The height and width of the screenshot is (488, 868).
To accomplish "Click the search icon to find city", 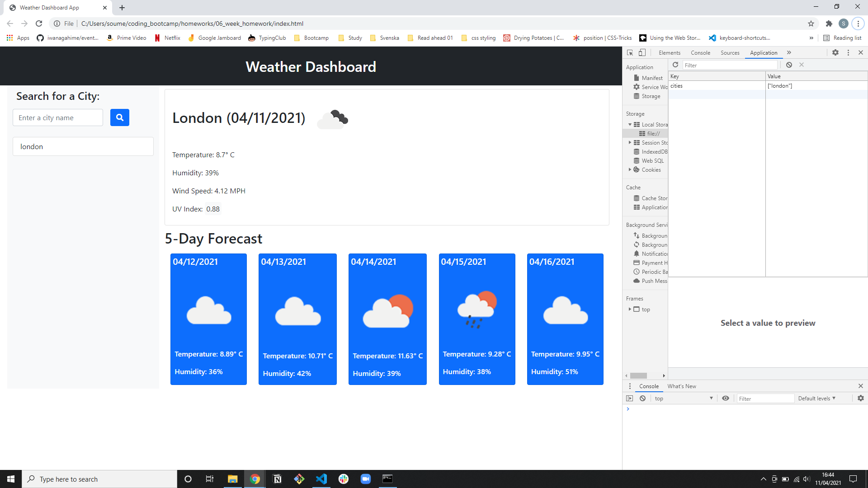I will coord(119,118).
